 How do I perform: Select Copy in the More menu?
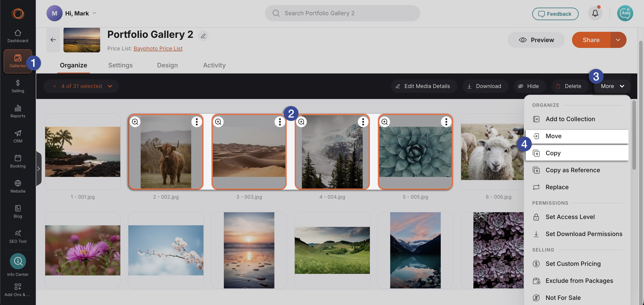coord(577,153)
